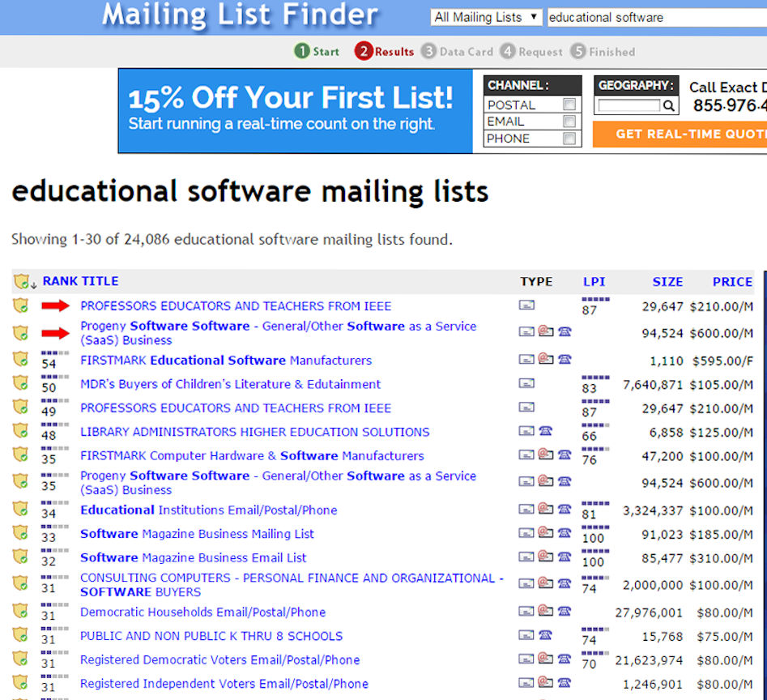Click the shield sort icon in table header
This screenshot has height=700, width=767.
24,281
